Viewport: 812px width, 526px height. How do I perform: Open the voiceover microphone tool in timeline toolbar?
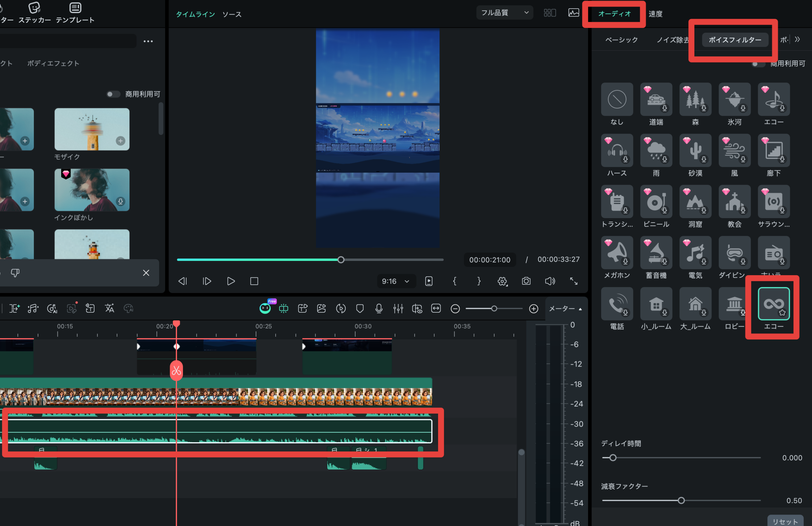[x=378, y=309]
